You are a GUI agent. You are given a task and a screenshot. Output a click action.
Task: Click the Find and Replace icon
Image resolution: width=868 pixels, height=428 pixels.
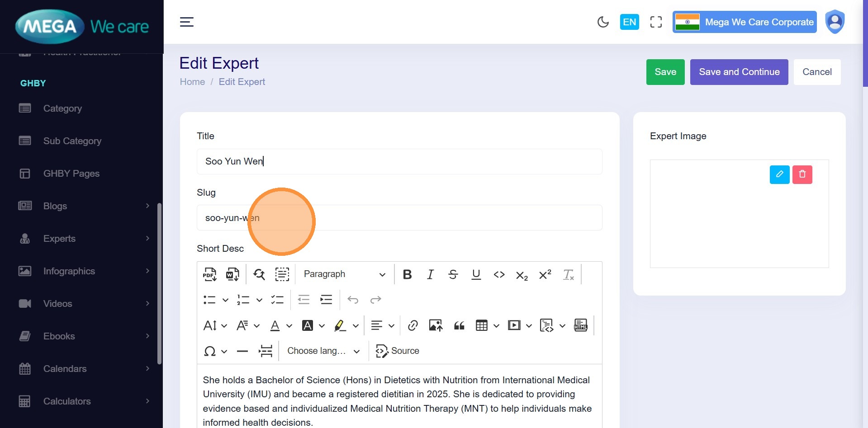tap(259, 274)
